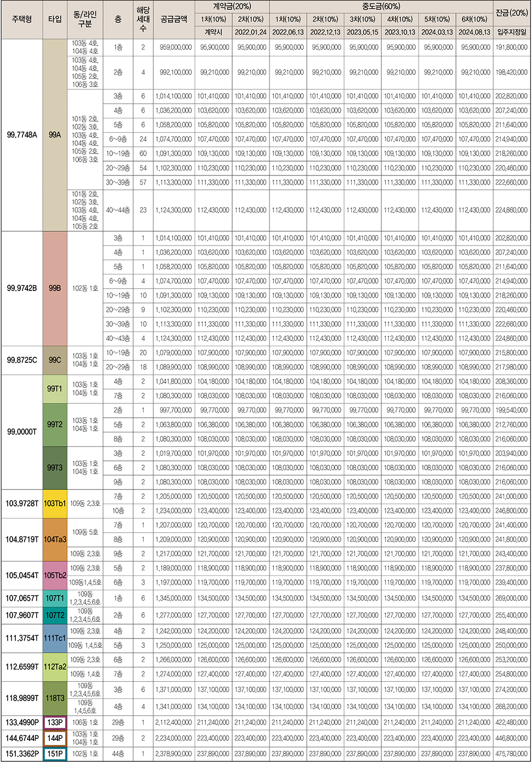Select the 269,000,000 balance amount
Screen dimensions: 532x764
point(512,598)
